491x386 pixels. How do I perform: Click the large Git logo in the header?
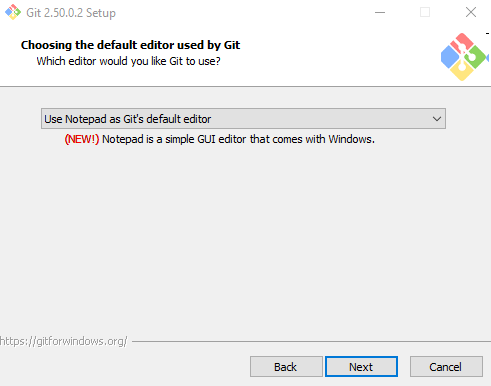pyautogui.click(x=464, y=57)
